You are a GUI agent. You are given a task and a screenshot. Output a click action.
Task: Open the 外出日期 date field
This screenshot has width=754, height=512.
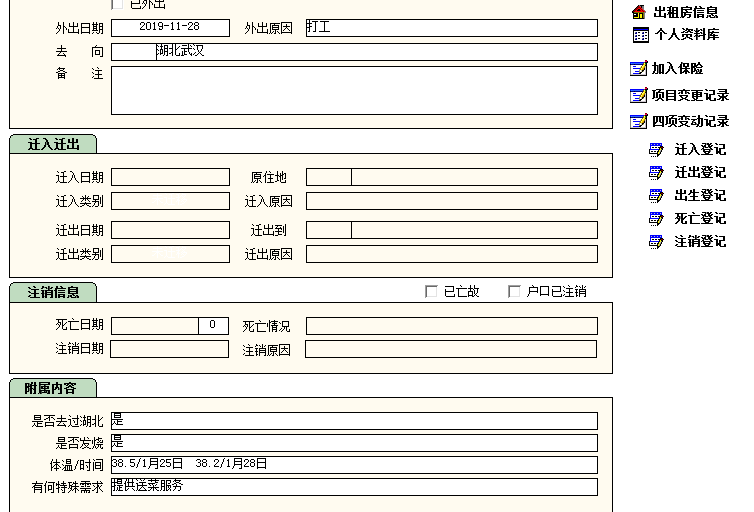170,28
